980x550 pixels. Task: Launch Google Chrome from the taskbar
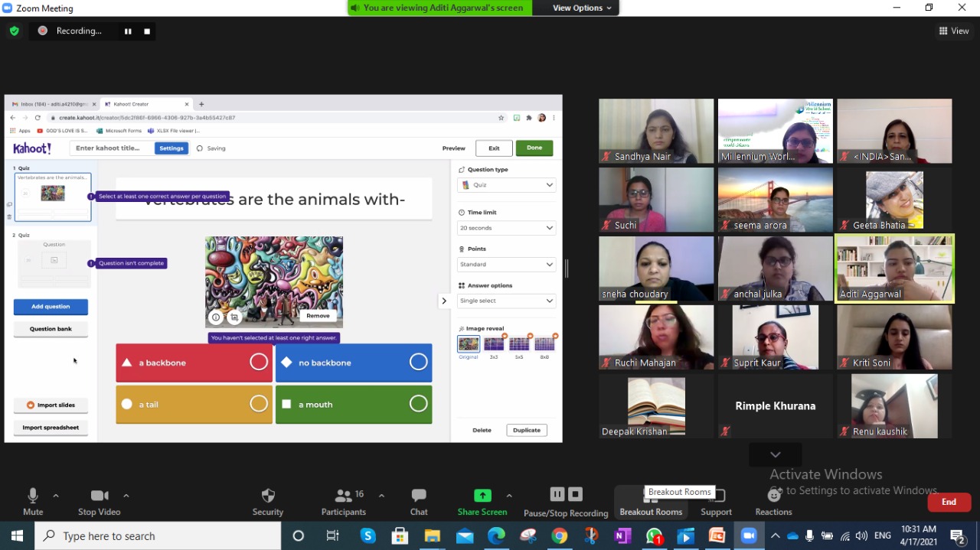560,536
